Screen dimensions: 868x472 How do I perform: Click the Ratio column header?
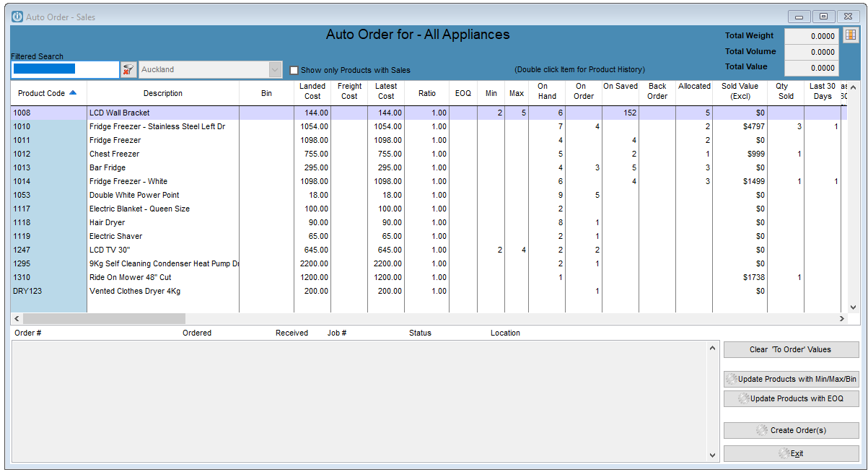426,93
